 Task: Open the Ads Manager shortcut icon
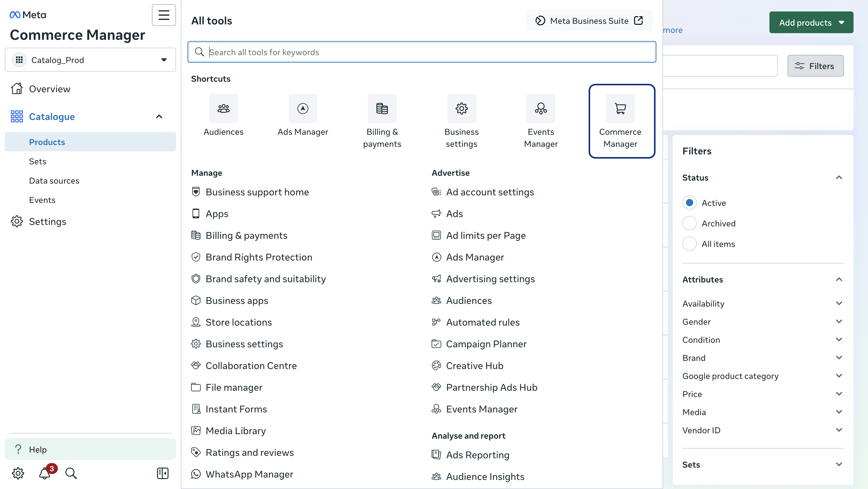pyautogui.click(x=303, y=109)
